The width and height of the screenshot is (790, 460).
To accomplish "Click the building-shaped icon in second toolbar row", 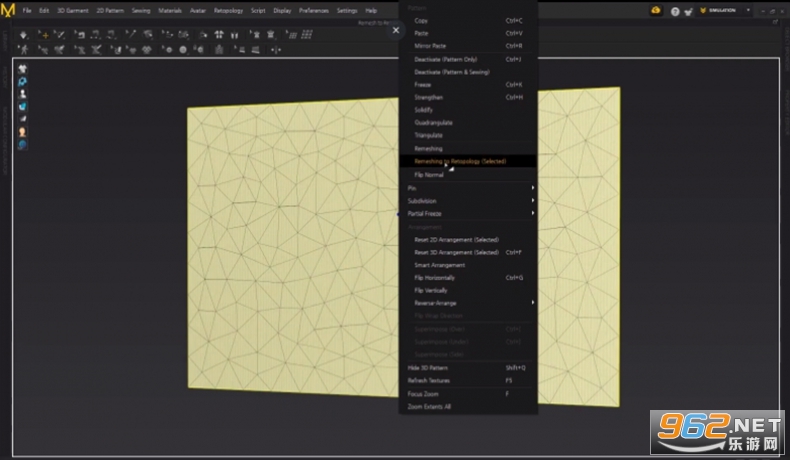I will tap(219, 49).
